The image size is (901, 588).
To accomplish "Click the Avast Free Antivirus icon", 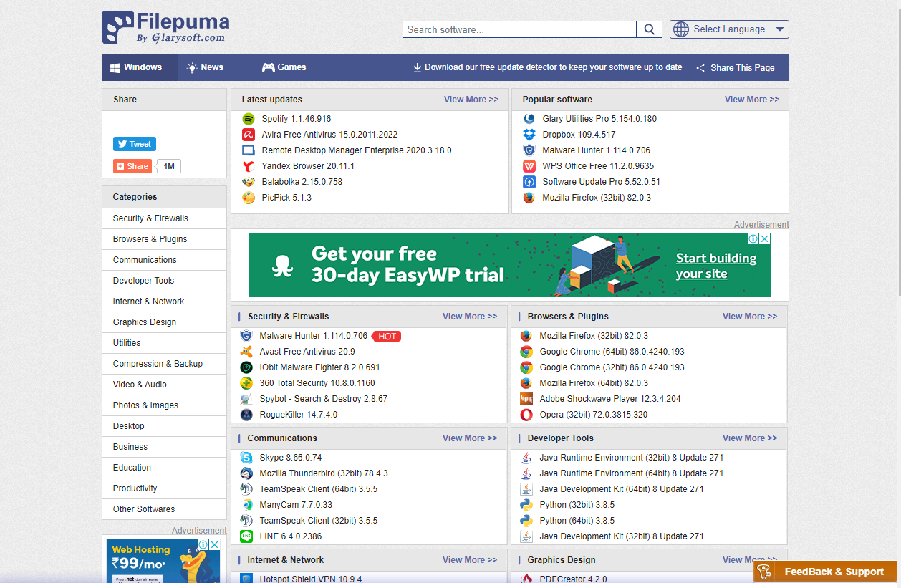I will [246, 352].
